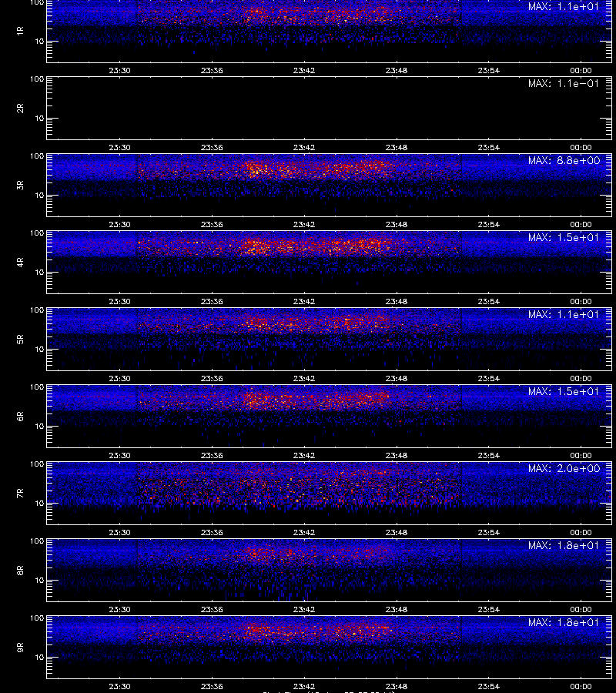
Task: Click the 8R panel axis label
Action: (x=20, y=570)
